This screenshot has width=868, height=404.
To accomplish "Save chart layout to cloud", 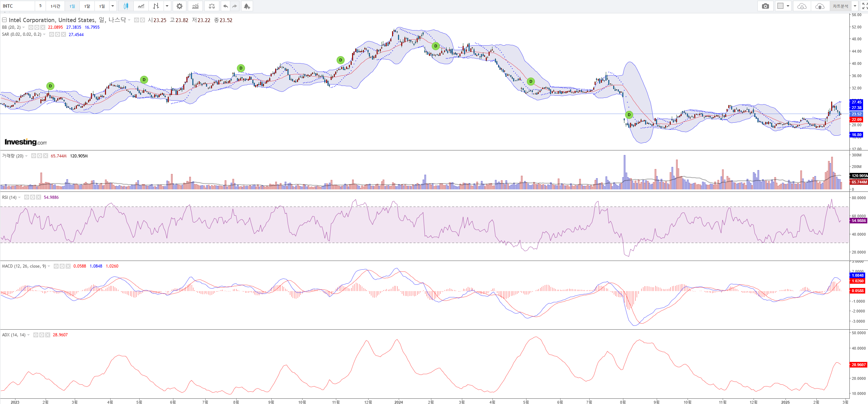I will click(820, 6).
